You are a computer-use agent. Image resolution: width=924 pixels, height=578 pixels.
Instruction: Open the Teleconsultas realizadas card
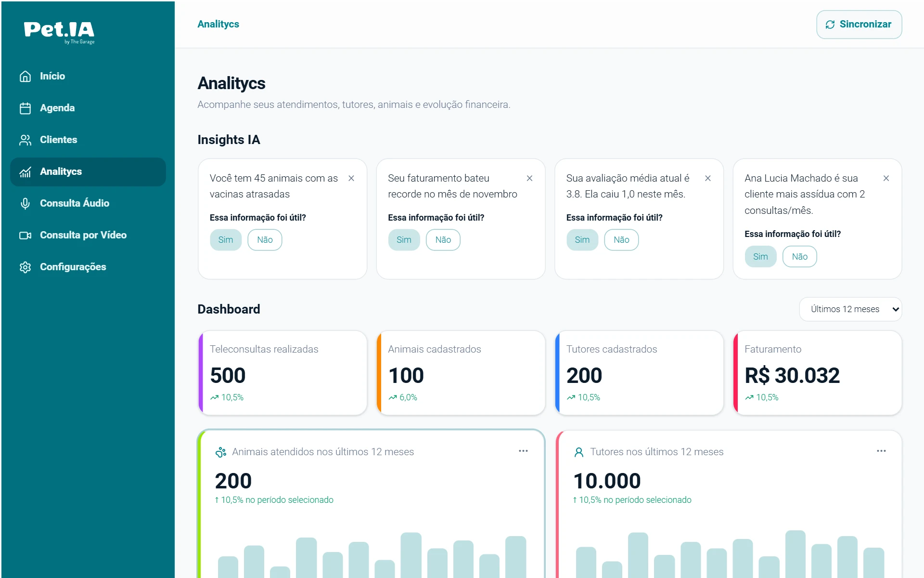282,373
